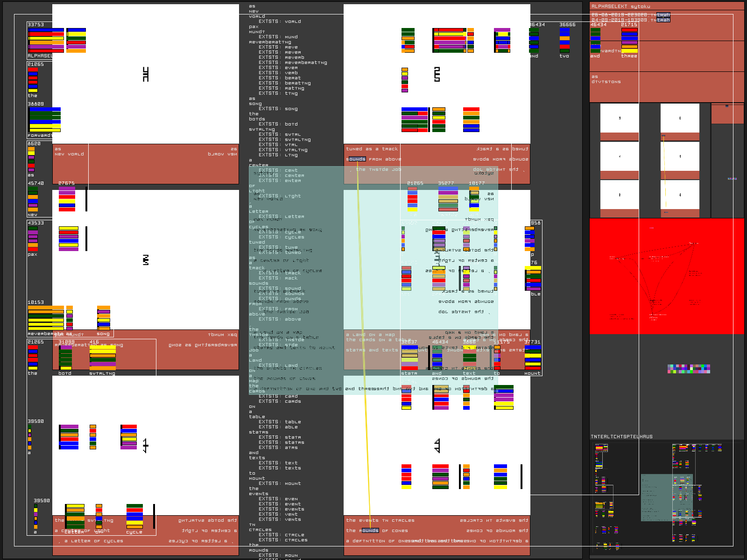Select the 36666 'two' color bar stack
This screenshot has width=747, height=560.
564,40
